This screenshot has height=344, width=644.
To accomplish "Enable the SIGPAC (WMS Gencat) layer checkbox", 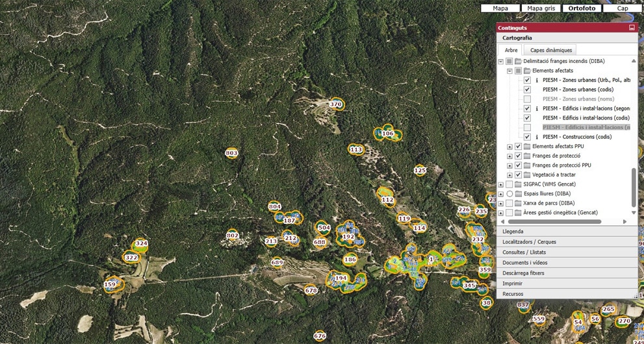I will point(509,184).
